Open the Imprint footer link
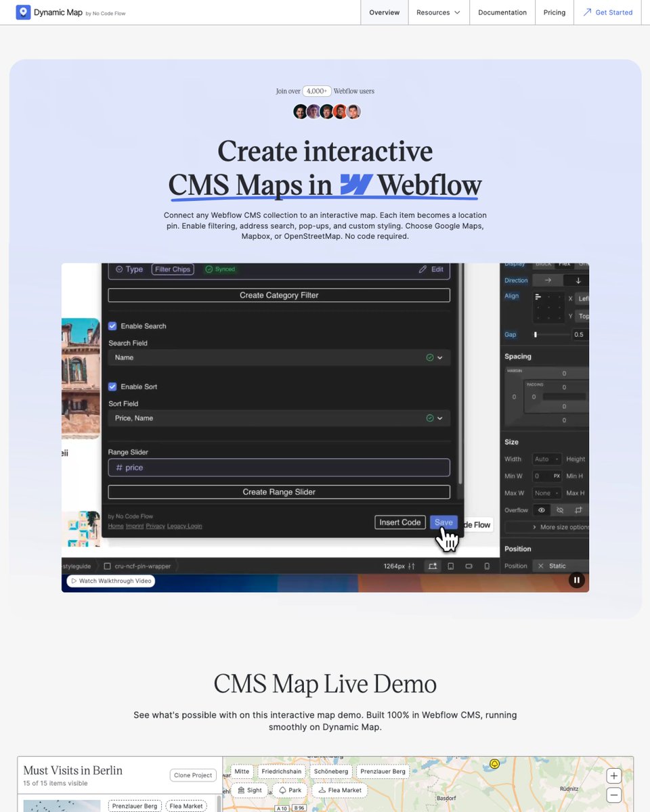Screen dimensions: 650x812 [x=135, y=526]
